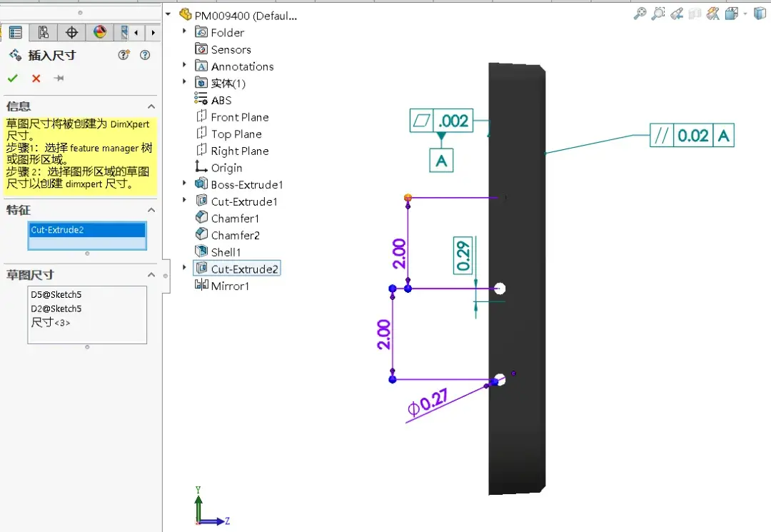Select D5@Sketch5 in the 草图尺寸 list
This screenshot has width=771, height=532.
[55, 293]
